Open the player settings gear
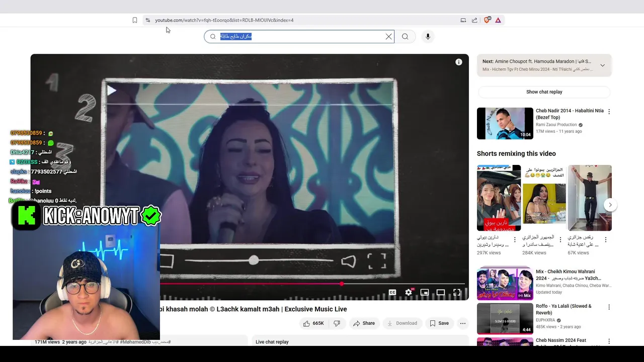 409,292
